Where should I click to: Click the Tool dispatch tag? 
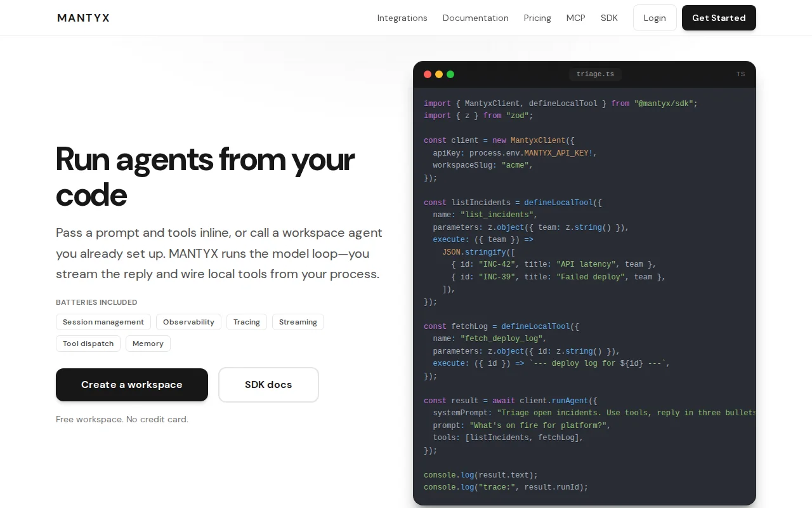click(x=88, y=344)
